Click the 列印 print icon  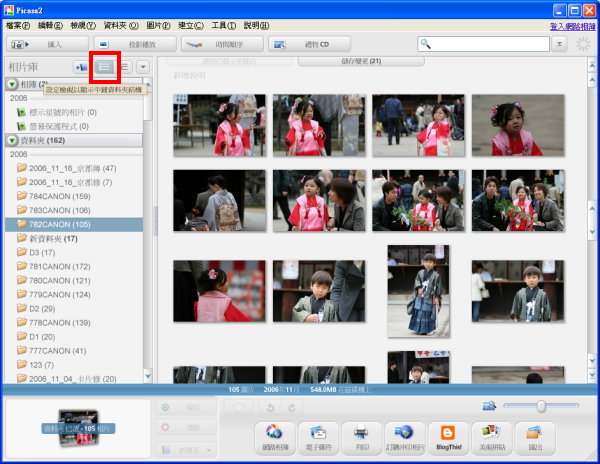pos(361,433)
